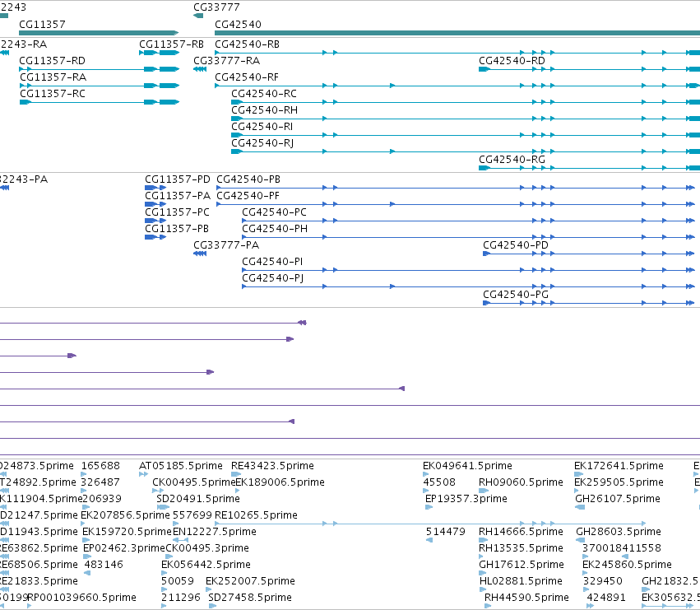This screenshot has width=700, height=610.
Task: Select the CG33777 gene label
Action: (216, 7)
